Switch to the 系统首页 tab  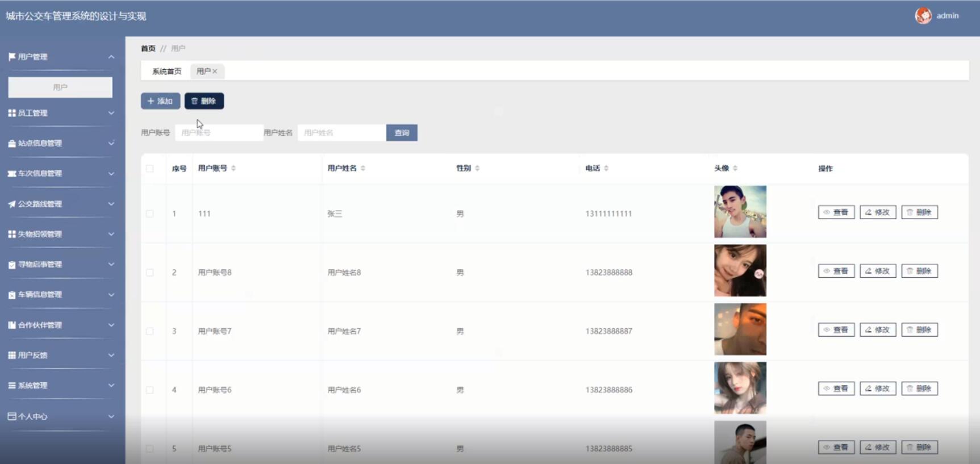coord(166,72)
